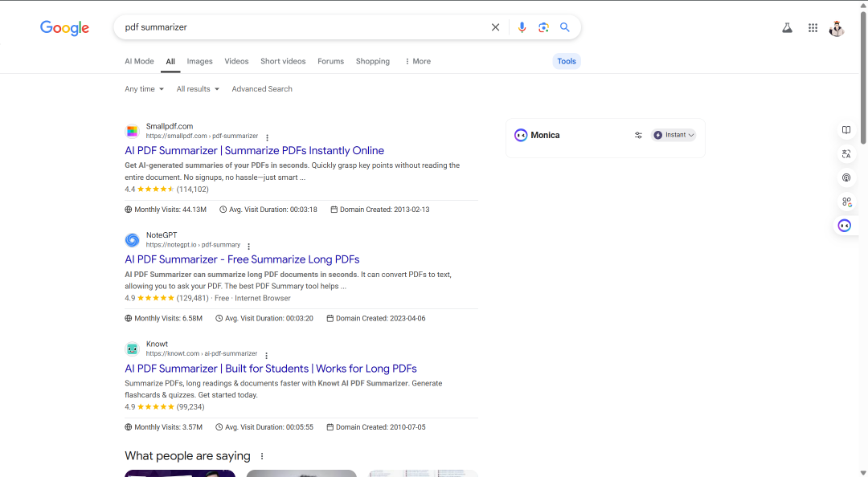Open the first What people are saying thumbnail
The width and height of the screenshot is (868, 477).
tap(180, 473)
